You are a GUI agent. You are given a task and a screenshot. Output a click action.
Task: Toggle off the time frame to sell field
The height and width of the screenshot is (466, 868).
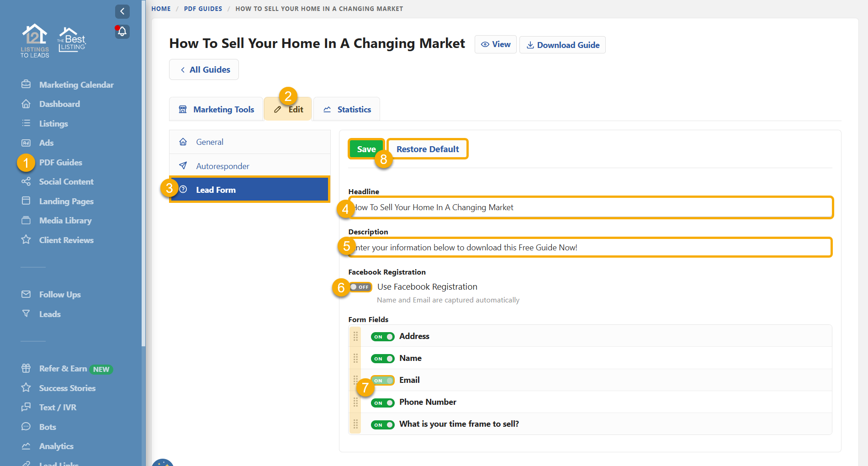coord(382,425)
